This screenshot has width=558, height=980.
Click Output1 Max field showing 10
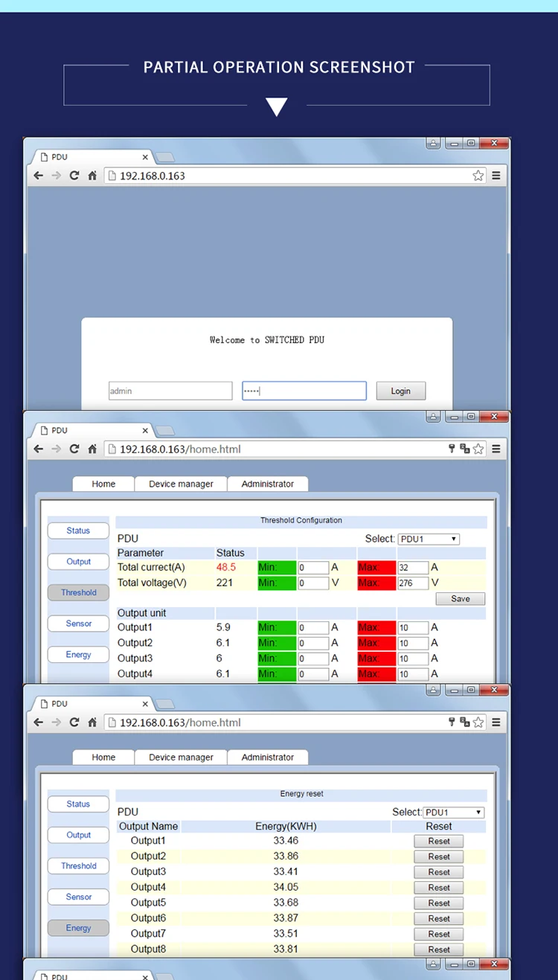pyautogui.click(x=413, y=628)
